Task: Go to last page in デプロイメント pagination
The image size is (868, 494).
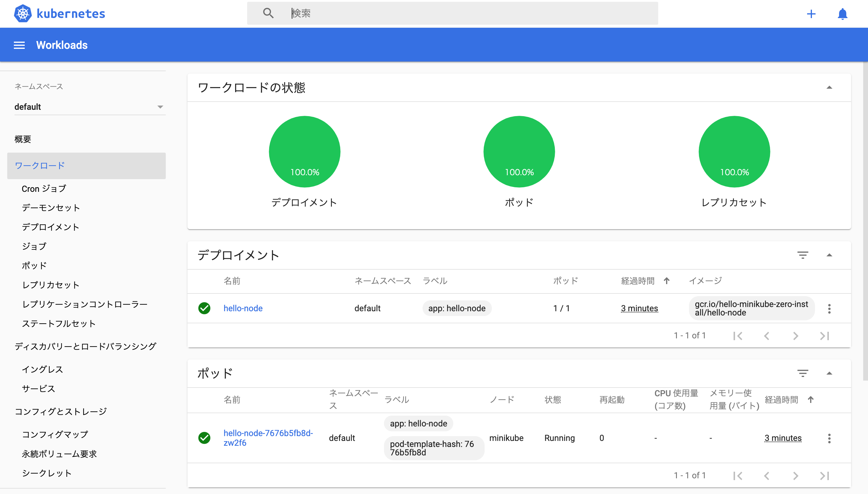Action: tap(825, 336)
